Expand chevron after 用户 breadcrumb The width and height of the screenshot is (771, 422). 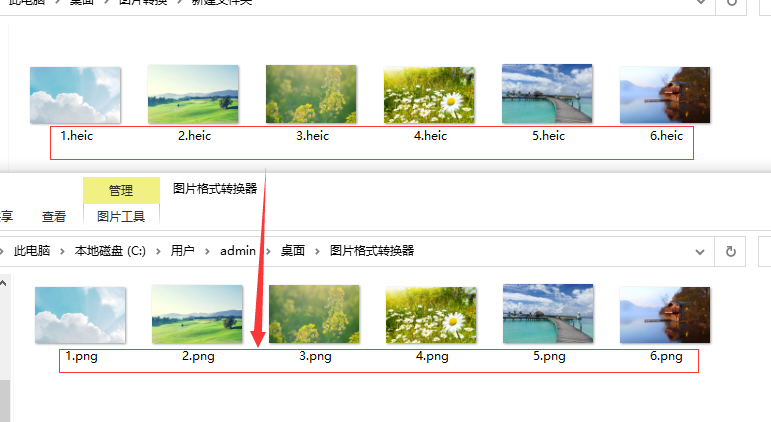pos(208,251)
